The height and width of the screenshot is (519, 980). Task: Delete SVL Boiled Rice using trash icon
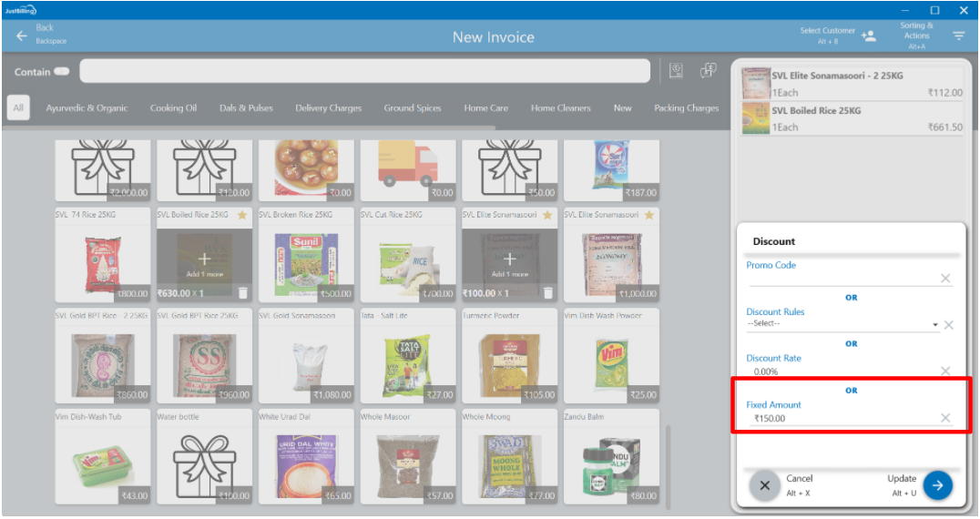(242, 293)
